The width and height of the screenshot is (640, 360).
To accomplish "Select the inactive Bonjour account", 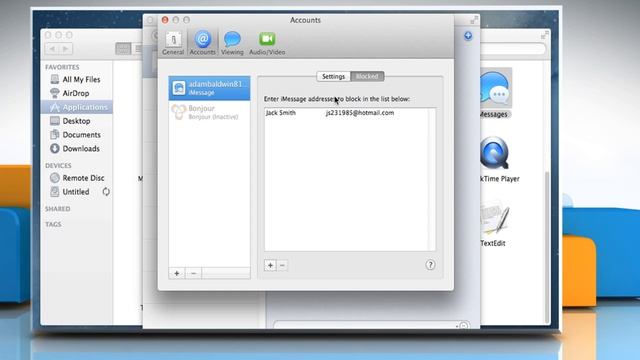I will [209, 112].
